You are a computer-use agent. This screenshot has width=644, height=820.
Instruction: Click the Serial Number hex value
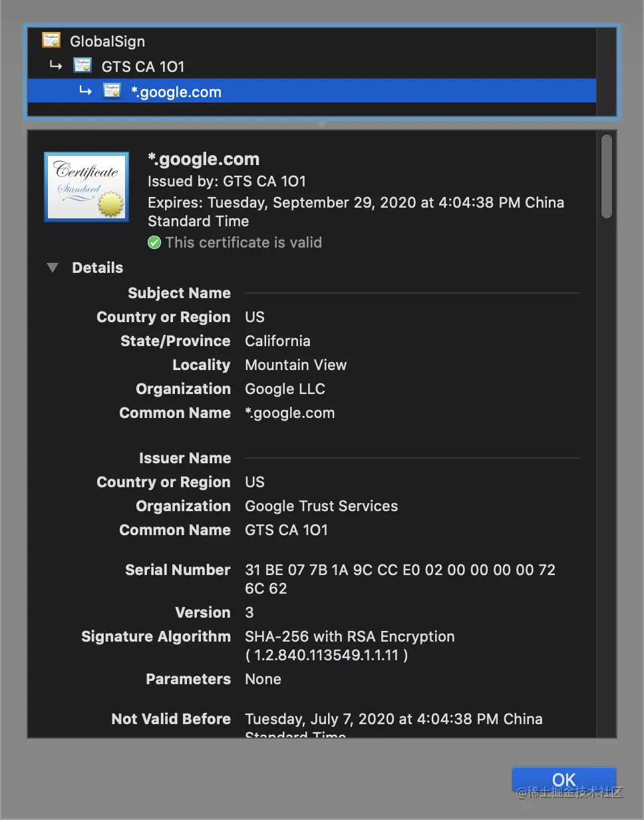(x=401, y=579)
